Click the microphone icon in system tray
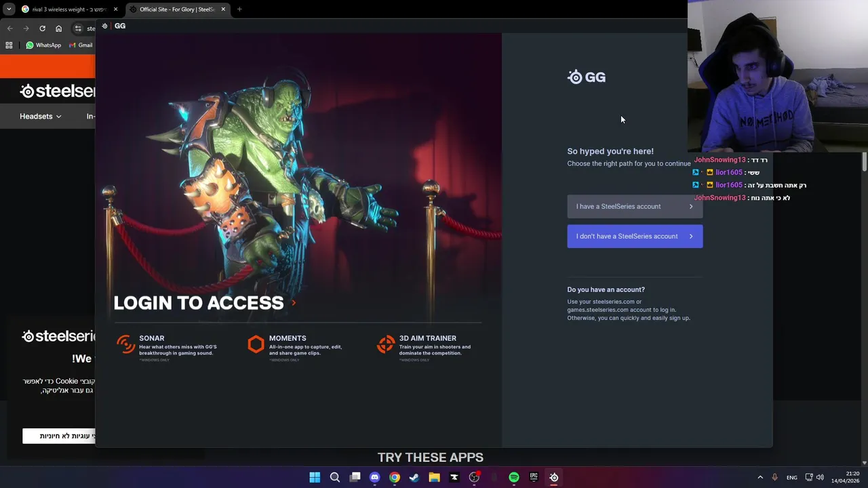 tap(774, 477)
